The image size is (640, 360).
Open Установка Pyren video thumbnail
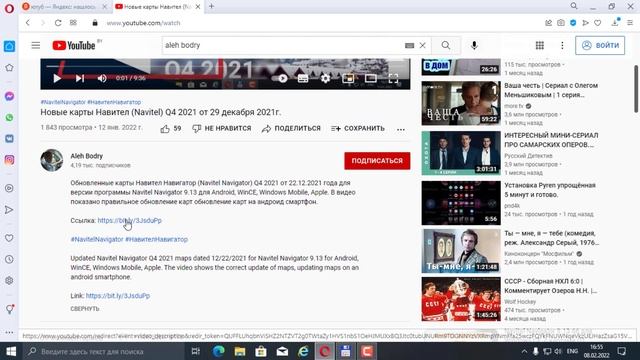461,203
